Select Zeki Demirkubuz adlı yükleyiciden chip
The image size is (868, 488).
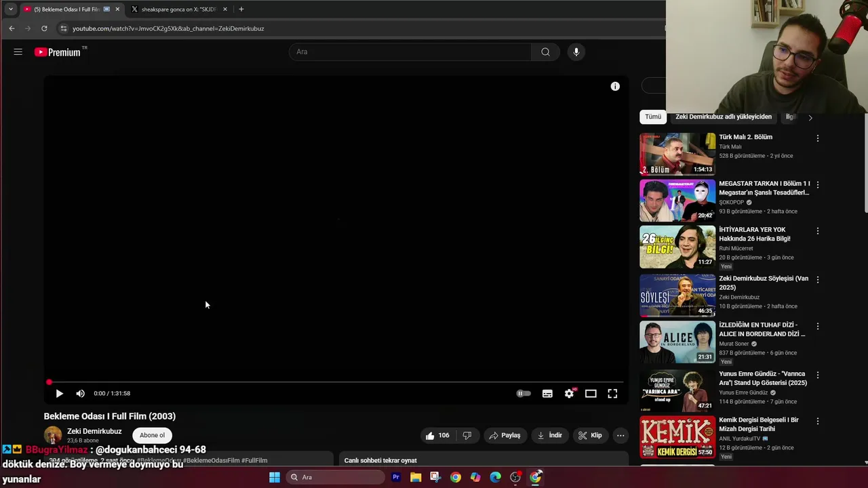[724, 117]
